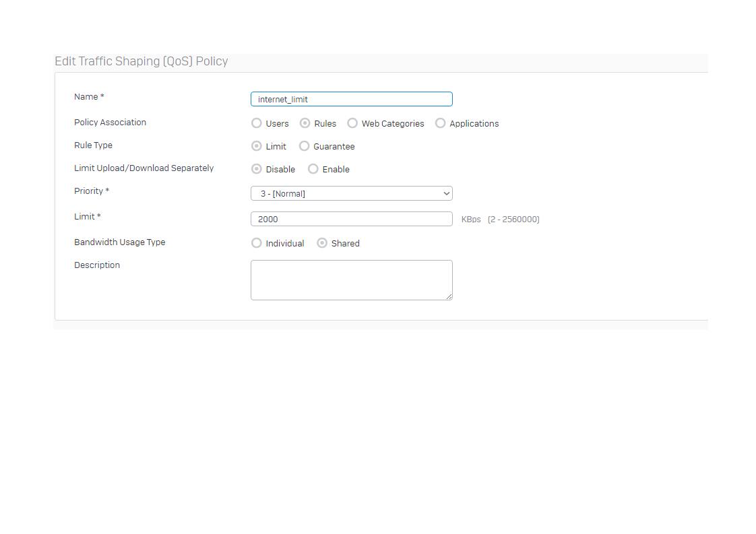Click the Description label

pyautogui.click(x=97, y=265)
